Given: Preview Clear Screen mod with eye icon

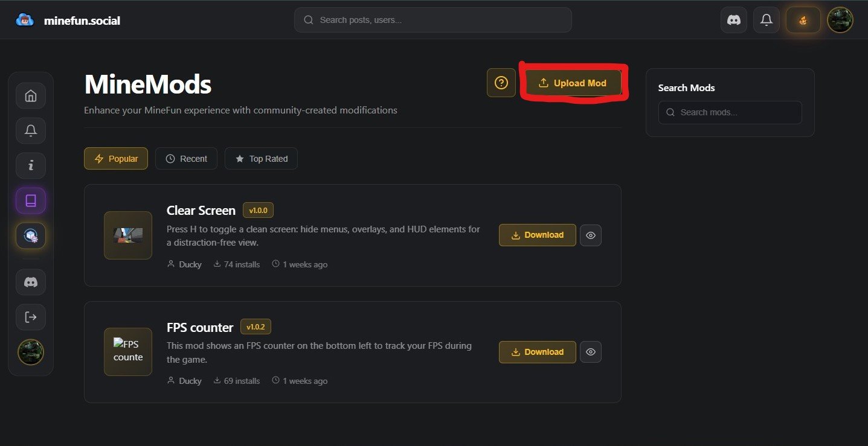Looking at the screenshot, I should 590,235.
